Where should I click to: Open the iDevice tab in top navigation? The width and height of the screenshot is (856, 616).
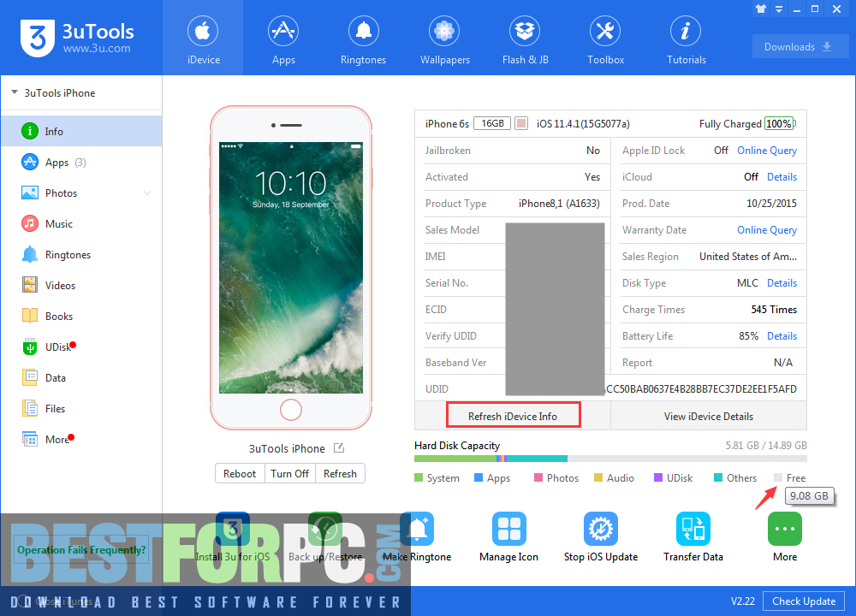click(203, 38)
